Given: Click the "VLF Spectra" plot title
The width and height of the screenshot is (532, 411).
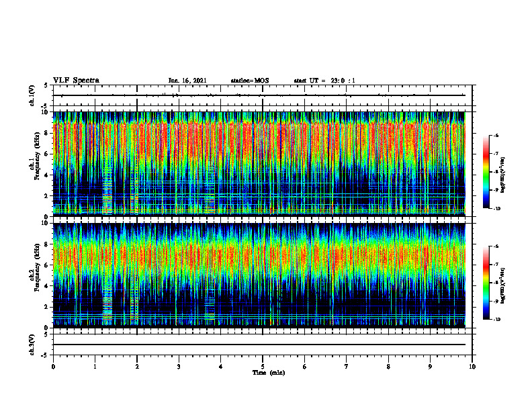Looking at the screenshot, I should coord(76,81).
